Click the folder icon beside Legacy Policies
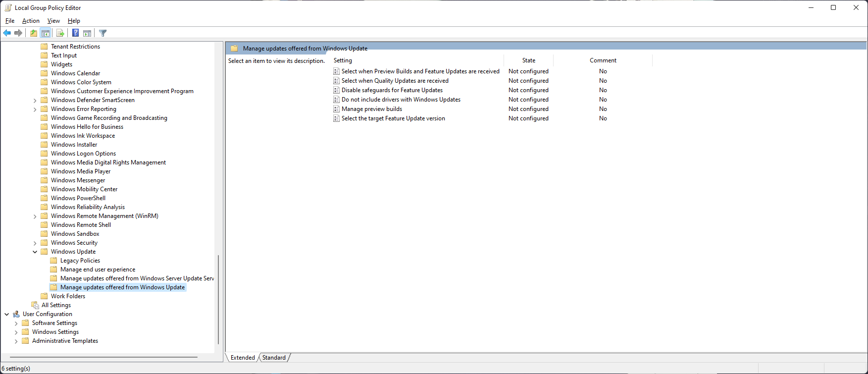 point(53,261)
